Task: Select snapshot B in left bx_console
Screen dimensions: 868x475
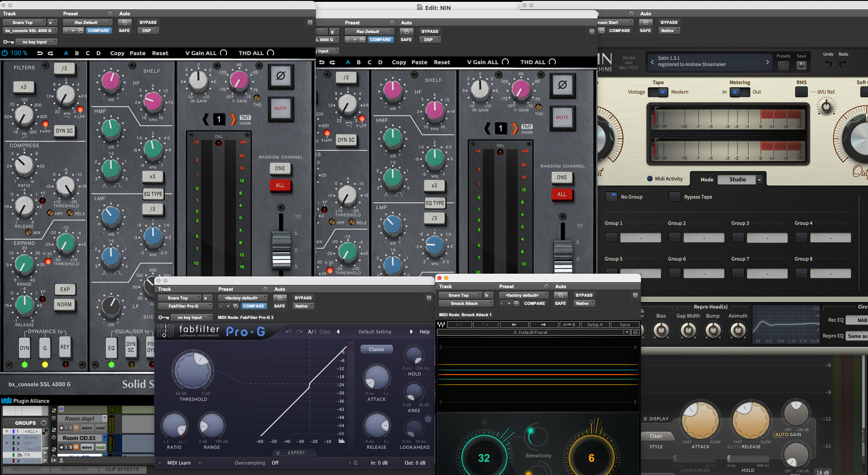Action: 77,53
